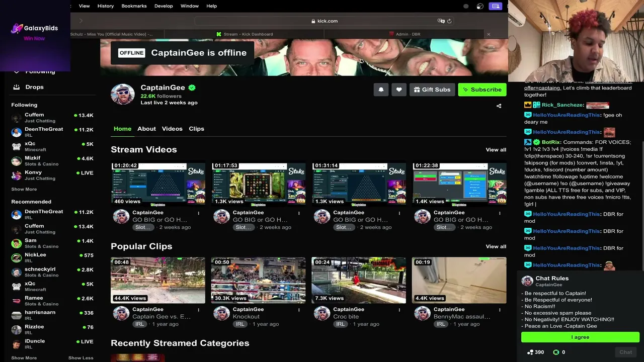Open options menu for the BennyMac clip
Screen dimensions: 644x362
click(x=500, y=310)
